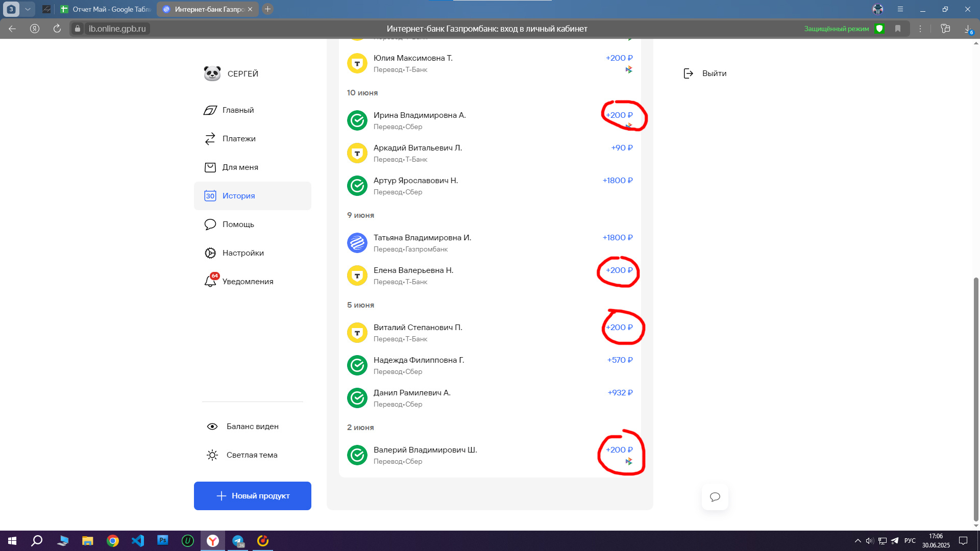Open Photoshop from the taskbar
The image size is (980, 551).
tap(162, 541)
